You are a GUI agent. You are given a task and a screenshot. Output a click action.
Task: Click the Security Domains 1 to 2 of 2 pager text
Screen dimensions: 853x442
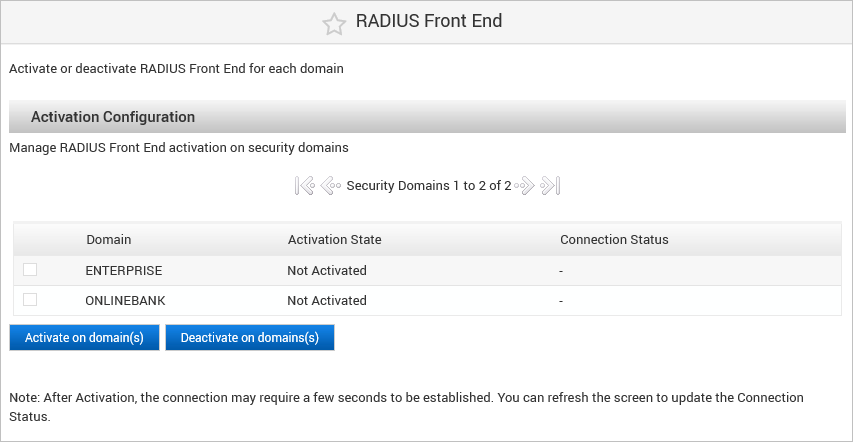pos(429,186)
